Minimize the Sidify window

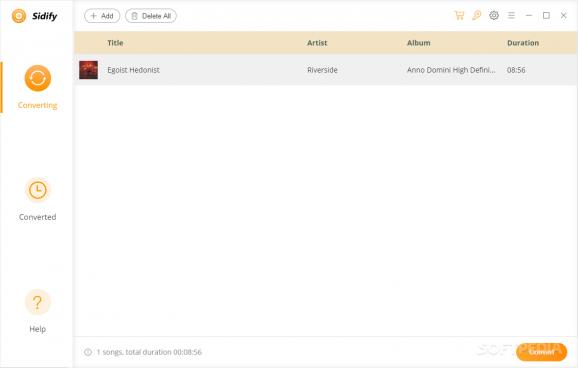[529, 15]
